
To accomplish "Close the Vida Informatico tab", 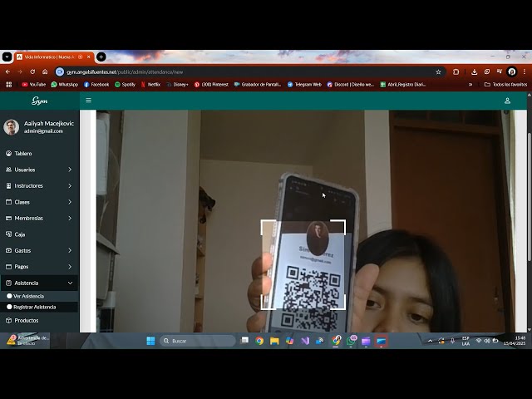I will [89, 57].
